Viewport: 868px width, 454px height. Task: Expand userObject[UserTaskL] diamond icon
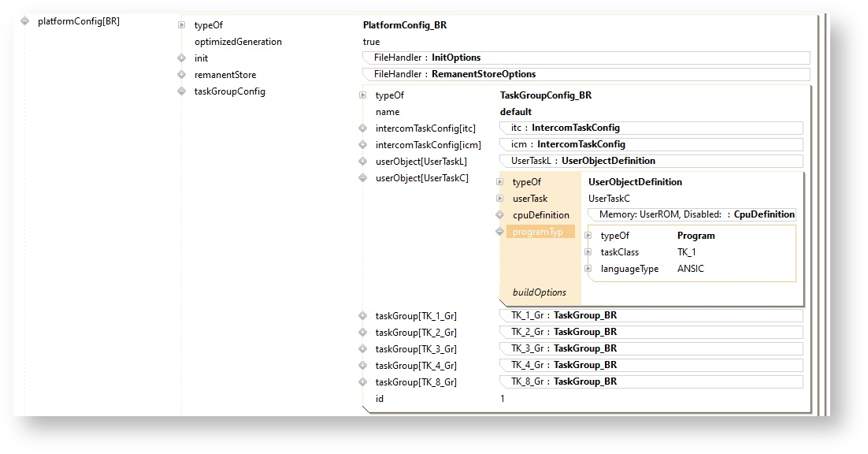[x=363, y=162]
